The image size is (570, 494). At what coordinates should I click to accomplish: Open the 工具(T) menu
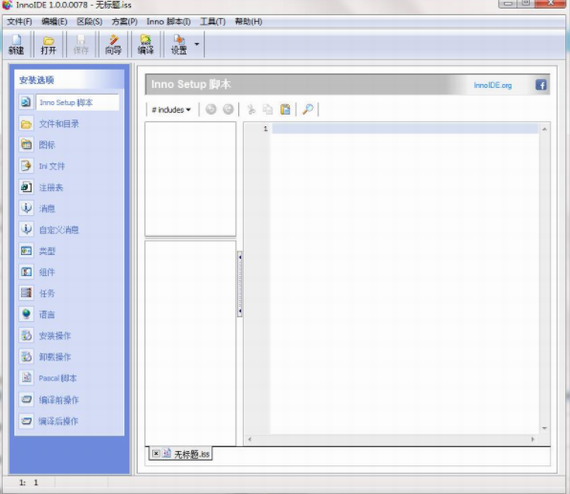[x=213, y=22]
